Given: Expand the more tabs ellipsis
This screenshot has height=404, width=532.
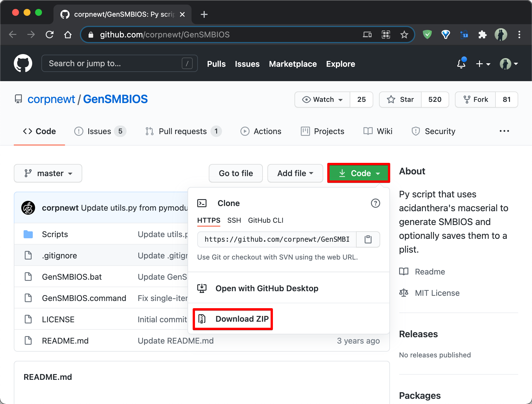Looking at the screenshot, I should pos(504,131).
